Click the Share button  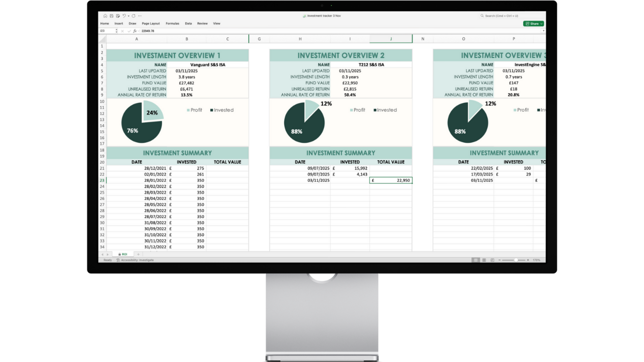pyautogui.click(x=532, y=23)
